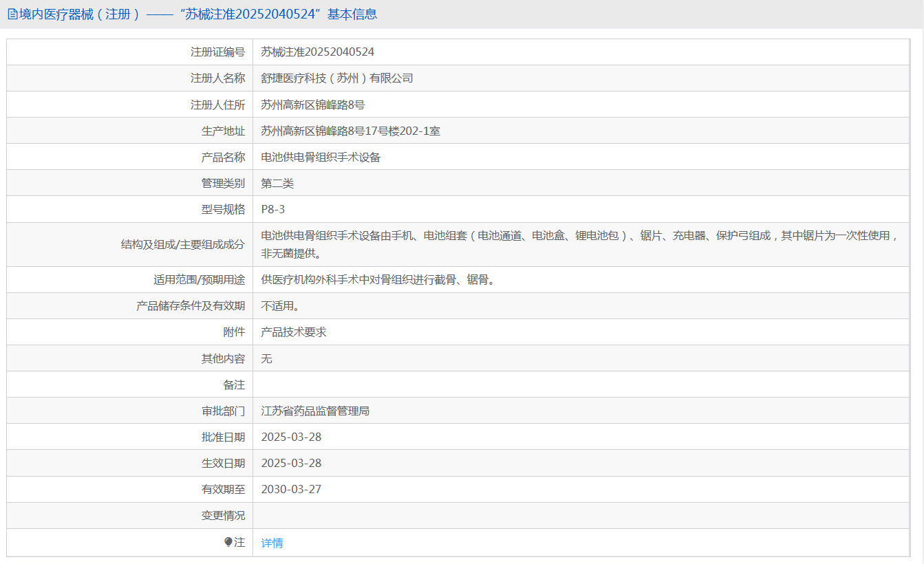Viewport: 924px width, 564px height.
Task: Select company name 舒捷医疗科技（苏州）有限公司
Action: 337,78
